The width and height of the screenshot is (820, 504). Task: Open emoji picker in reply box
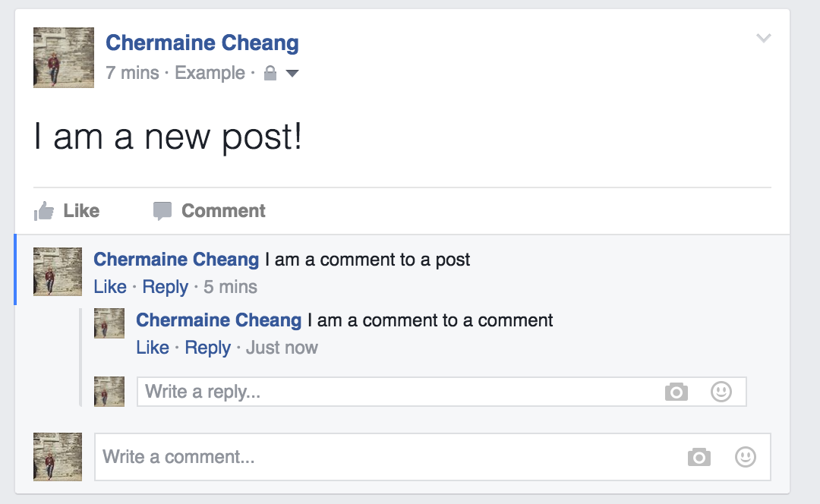(721, 392)
